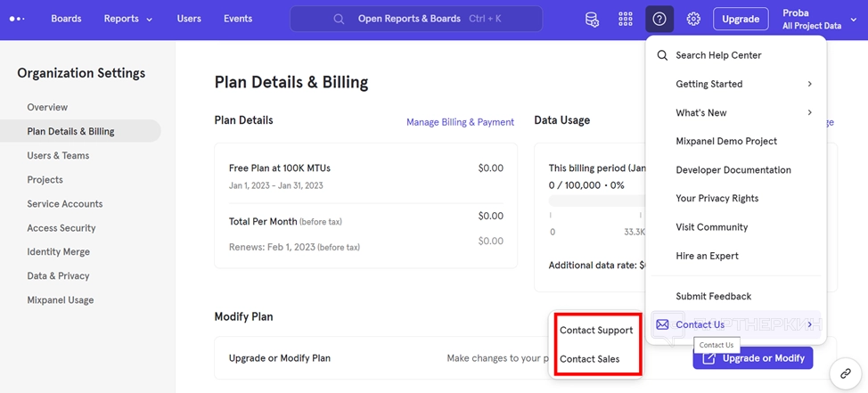The height and width of the screenshot is (393, 868).
Task: Click the Contact Us envelope icon
Action: coord(662,325)
